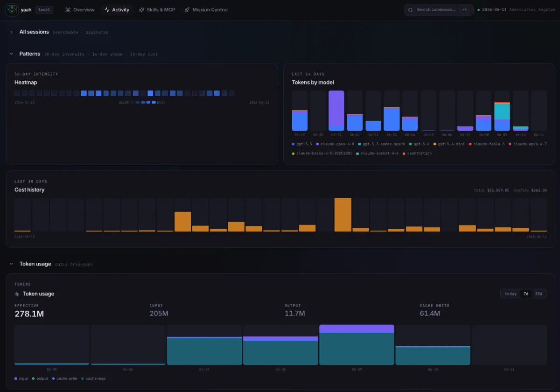Click the Skills & MCP sparkle icon
Screen dimensions: 560x392
click(141, 10)
